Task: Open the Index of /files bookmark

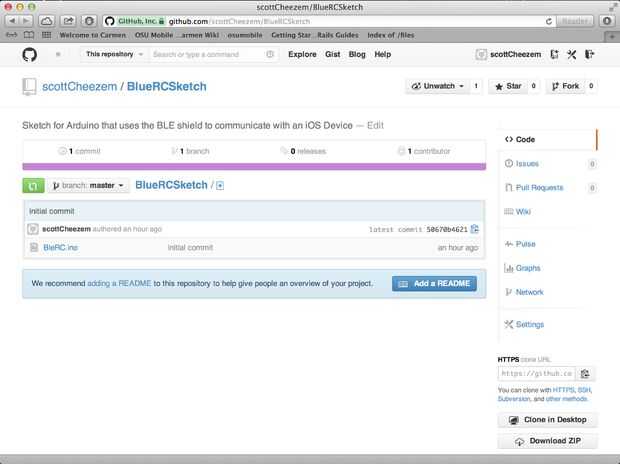Action: 391,35
